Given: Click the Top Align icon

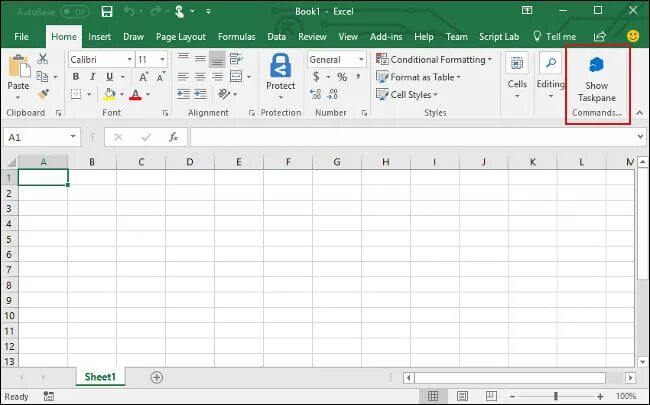Looking at the screenshot, I should pos(183,58).
